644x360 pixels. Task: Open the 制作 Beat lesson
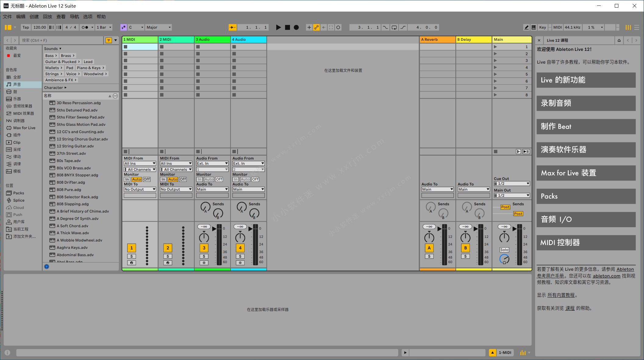coord(586,127)
